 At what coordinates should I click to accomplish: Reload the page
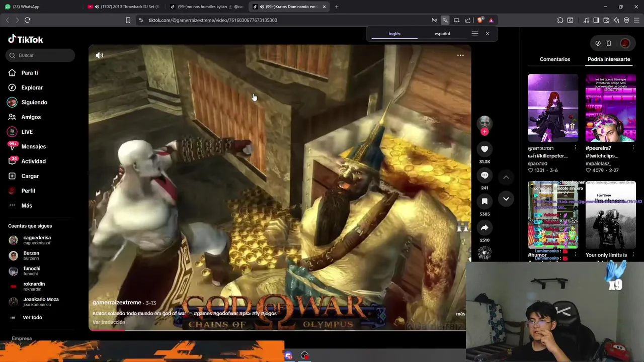[28, 20]
